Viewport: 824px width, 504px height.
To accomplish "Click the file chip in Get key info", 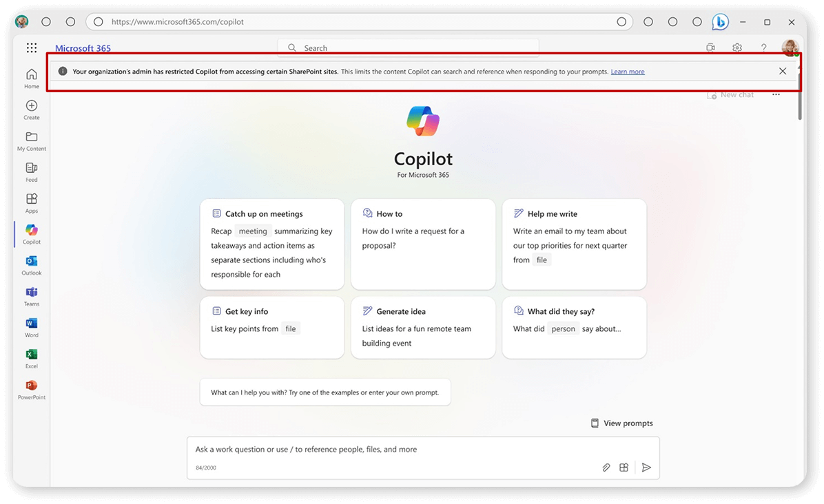I will pos(291,328).
